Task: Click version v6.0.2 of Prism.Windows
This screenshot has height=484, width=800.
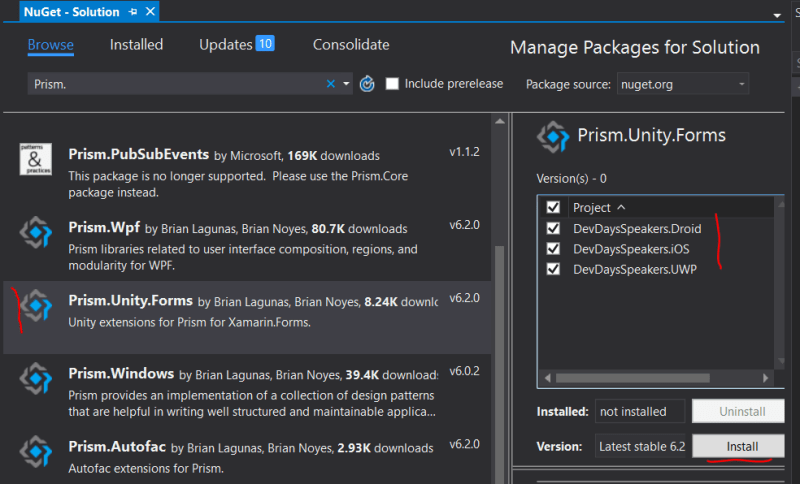Action: click(464, 371)
